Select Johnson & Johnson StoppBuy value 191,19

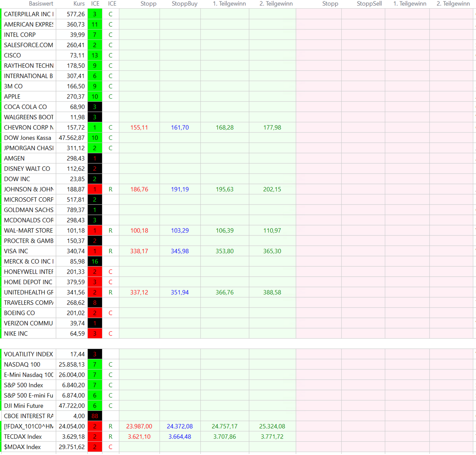click(x=180, y=189)
